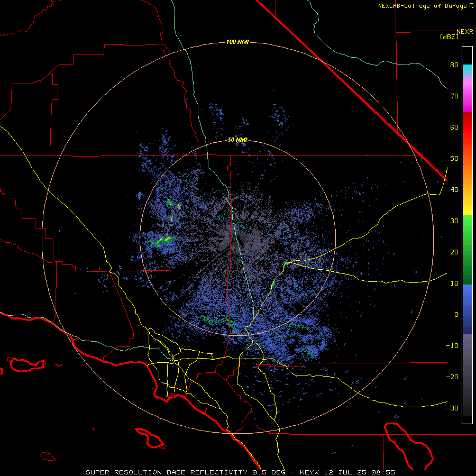Click the KEYX station identifier in the caption
Image resolution: width=476 pixels, height=476 pixels.
coord(310,472)
